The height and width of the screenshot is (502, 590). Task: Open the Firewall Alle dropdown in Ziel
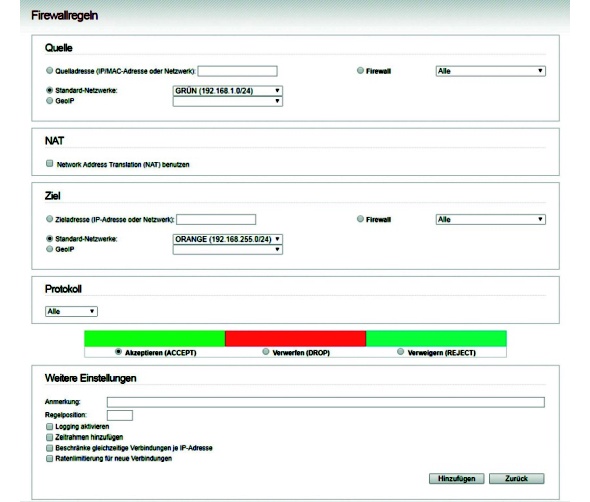tap(491, 219)
